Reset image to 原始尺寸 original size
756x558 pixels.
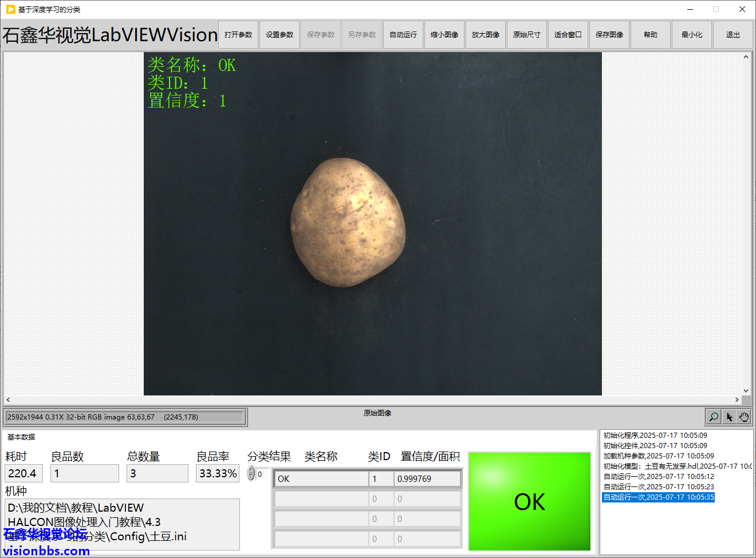coord(527,35)
